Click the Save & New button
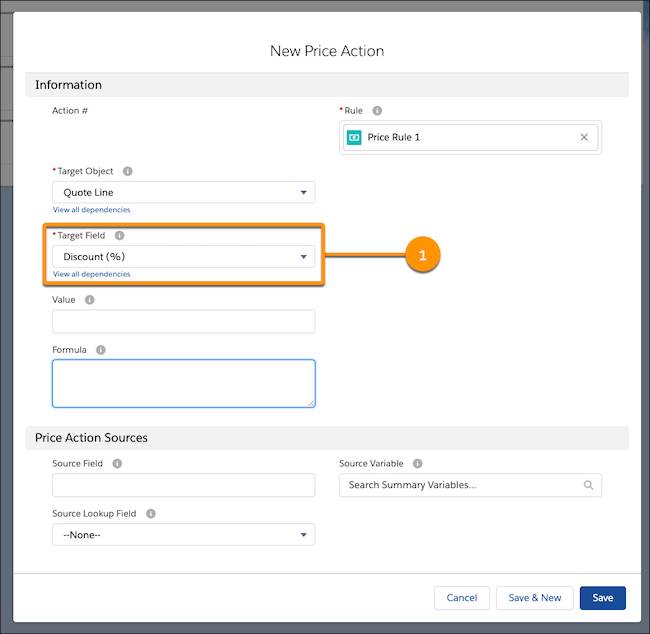650x634 pixels. tap(535, 598)
